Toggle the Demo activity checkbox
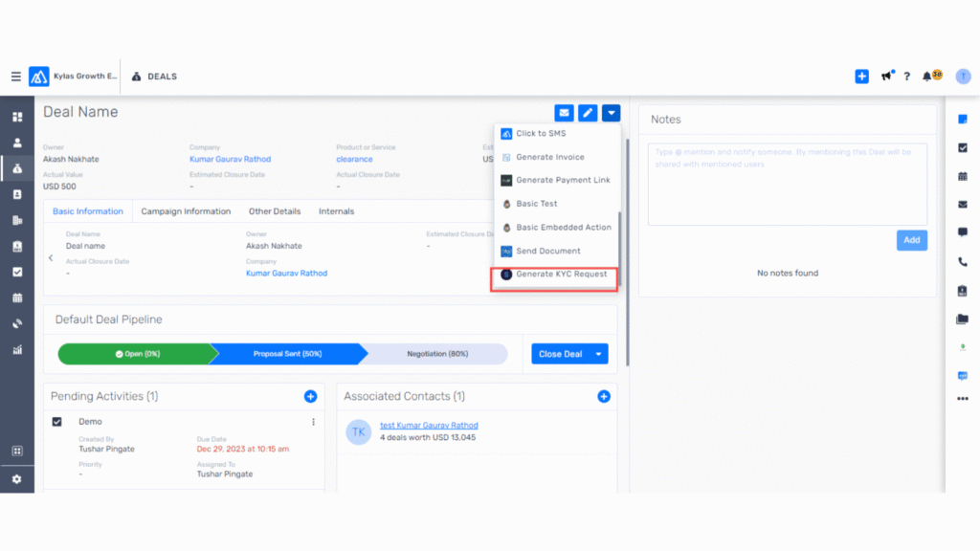 (57, 422)
